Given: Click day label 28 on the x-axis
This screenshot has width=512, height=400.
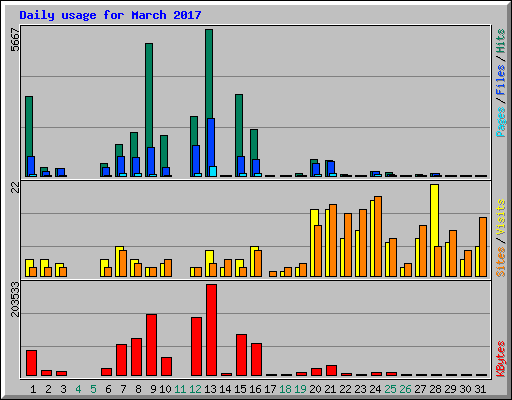Looking at the screenshot, I should tap(435, 389).
